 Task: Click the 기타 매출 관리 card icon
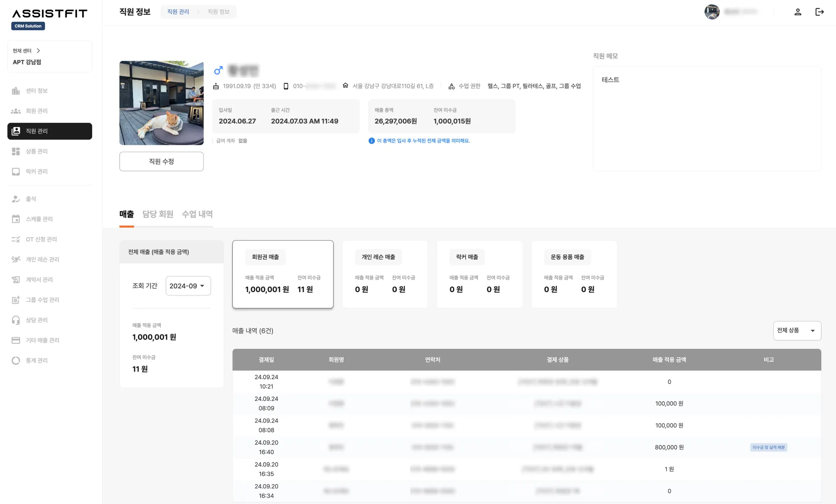pos(16,340)
